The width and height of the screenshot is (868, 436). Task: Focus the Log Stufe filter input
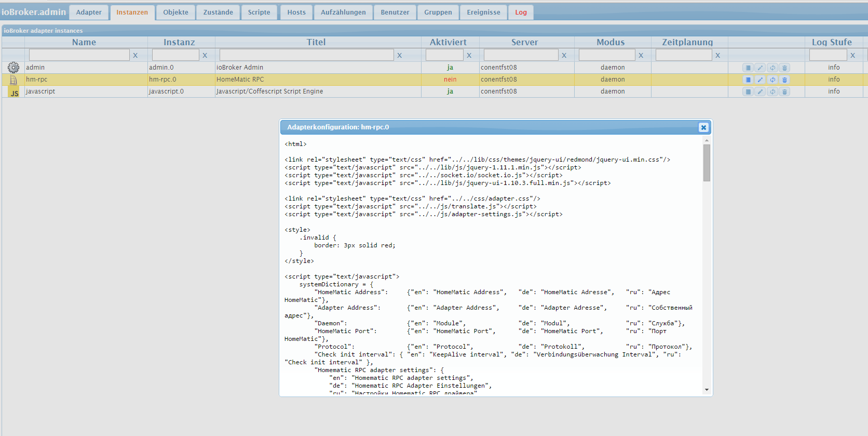pyautogui.click(x=828, y=55)
